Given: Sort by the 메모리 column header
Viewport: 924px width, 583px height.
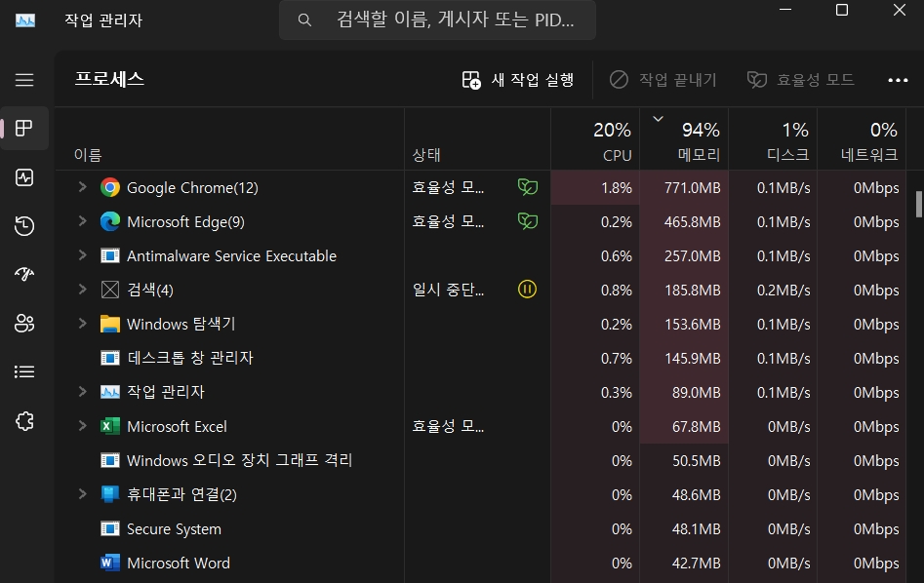Looking at the screenshot, I should [x=684, y=139].
